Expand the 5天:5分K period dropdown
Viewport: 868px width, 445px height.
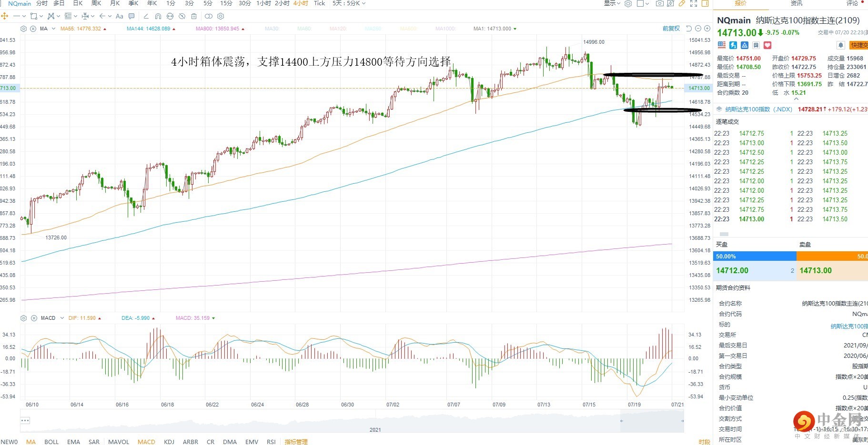tap(349, 3)
